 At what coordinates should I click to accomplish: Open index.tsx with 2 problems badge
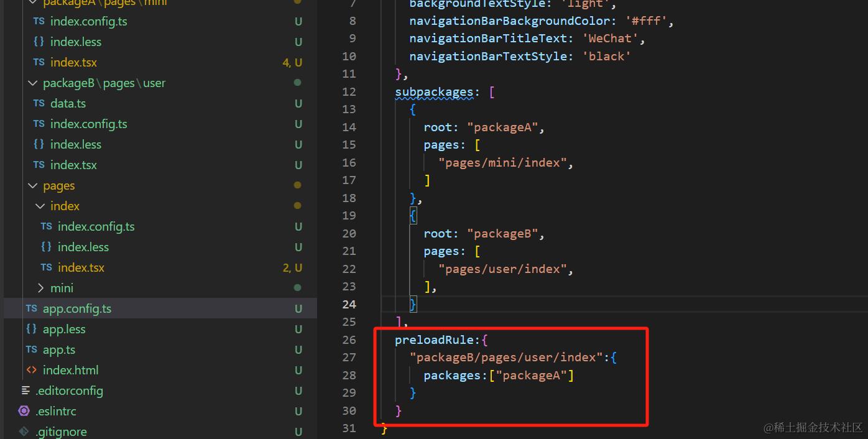(x=81, y=267)
